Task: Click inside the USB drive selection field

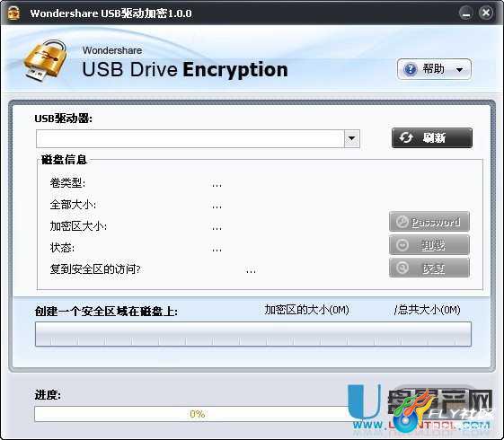Action: [190, 139]
